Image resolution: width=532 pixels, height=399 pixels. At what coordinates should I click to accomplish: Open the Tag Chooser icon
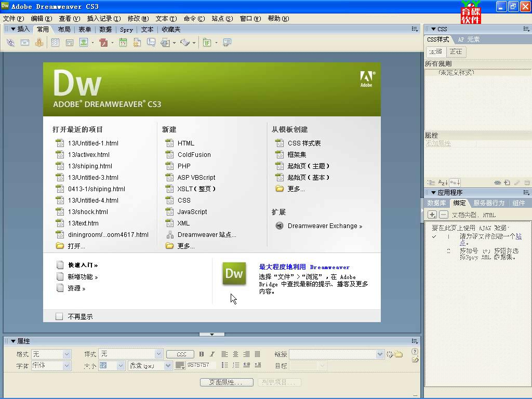(x=227, y=43)
